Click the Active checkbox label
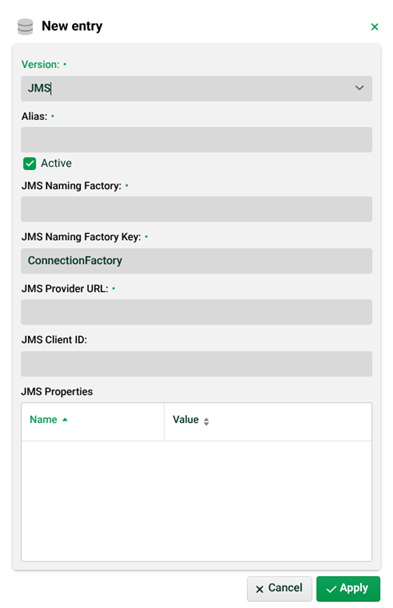The height and width of the screenshot is (608, 393). (x=56, y=163)
